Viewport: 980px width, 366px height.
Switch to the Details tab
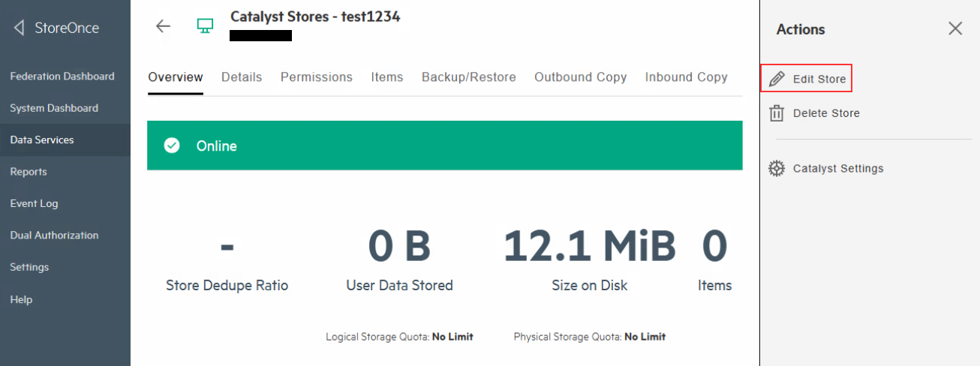coord(242,77)
